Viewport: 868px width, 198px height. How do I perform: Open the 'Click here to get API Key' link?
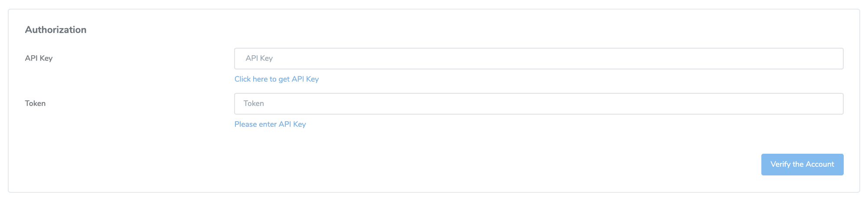coord(277,79)
